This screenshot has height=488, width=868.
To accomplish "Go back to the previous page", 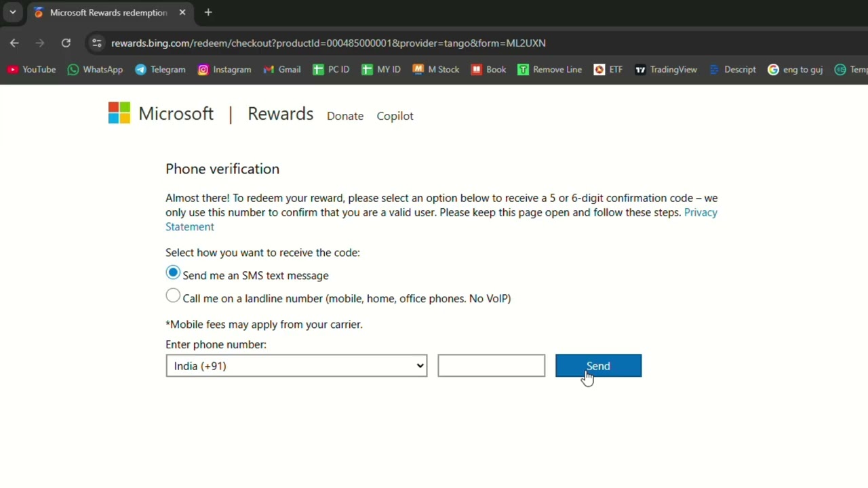I will [x=14, y=43].
